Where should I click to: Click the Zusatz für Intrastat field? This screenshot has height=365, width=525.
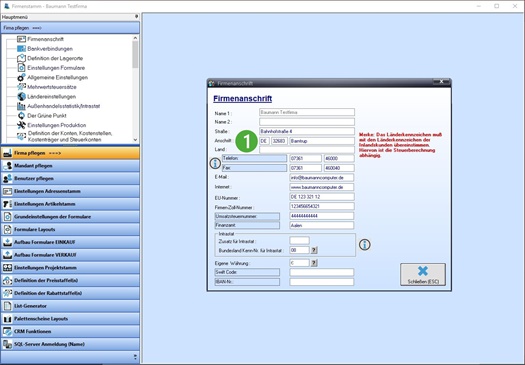[299, 240]
